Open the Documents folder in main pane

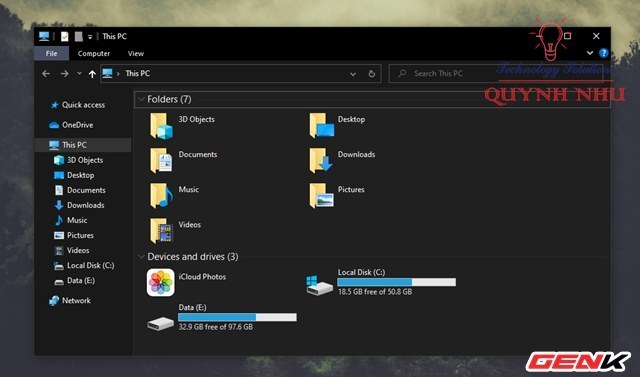pyautogui.click(x=162, y=160)
